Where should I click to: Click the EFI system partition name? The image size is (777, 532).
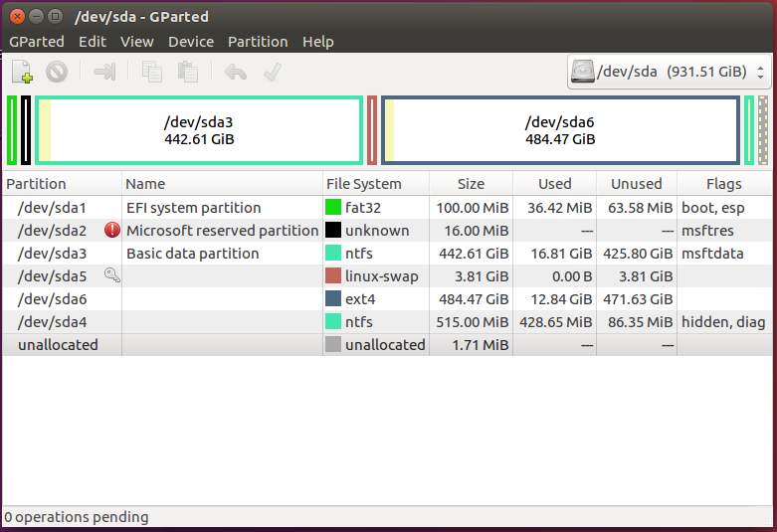(194, 207)
